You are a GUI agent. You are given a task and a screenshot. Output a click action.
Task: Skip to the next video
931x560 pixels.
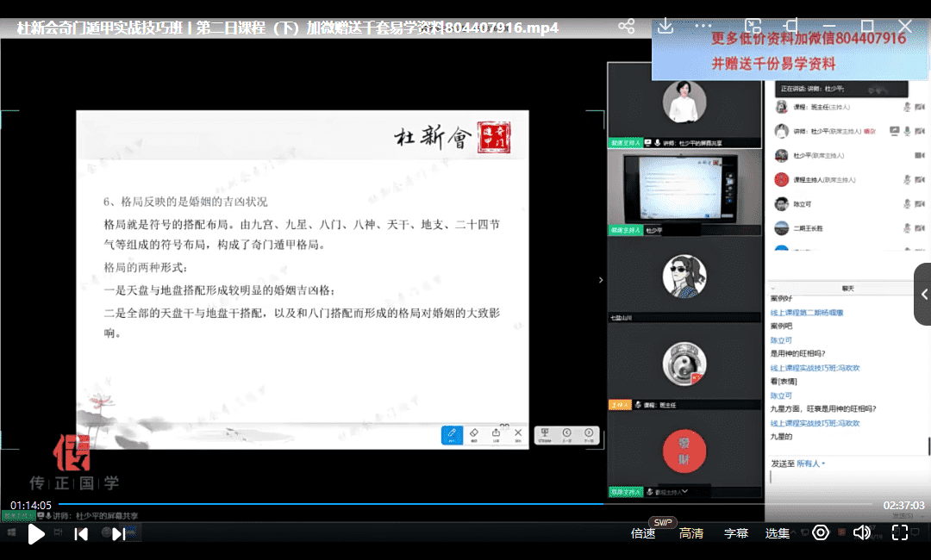coord(118,534)
